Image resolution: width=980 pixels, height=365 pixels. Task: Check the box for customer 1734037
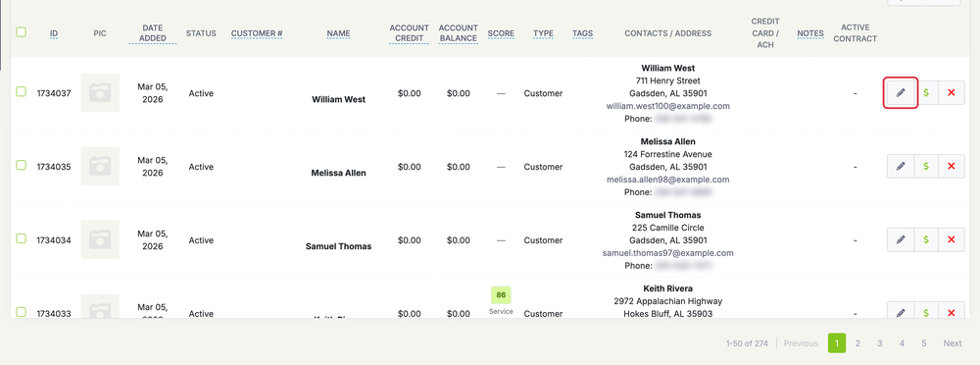[x=21, y=91]
